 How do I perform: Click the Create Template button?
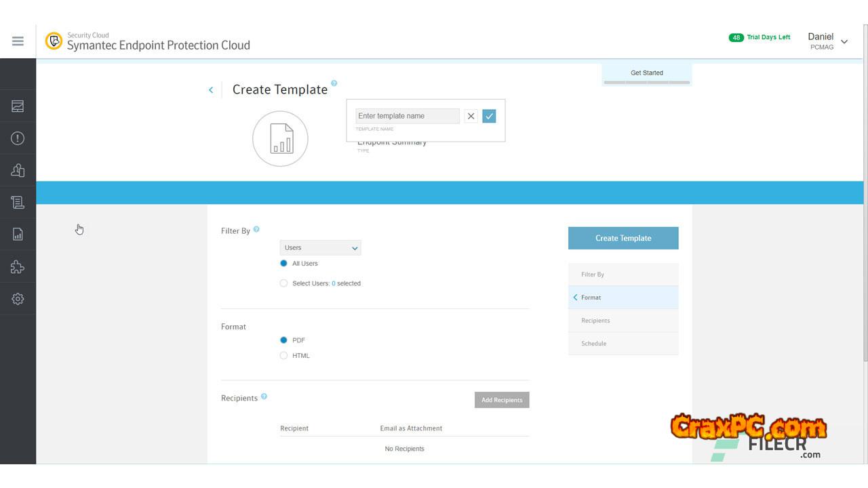pyautogui.click(x=623, y=238)
